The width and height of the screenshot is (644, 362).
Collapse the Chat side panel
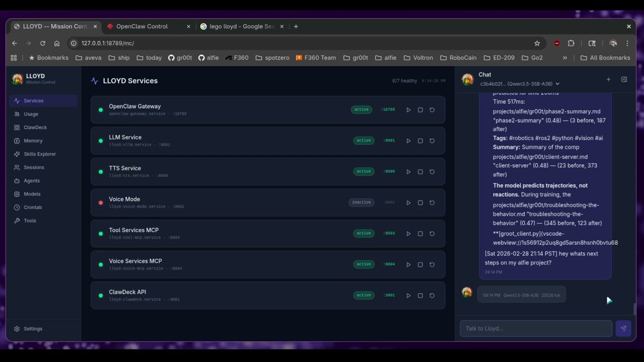(624, 79)
